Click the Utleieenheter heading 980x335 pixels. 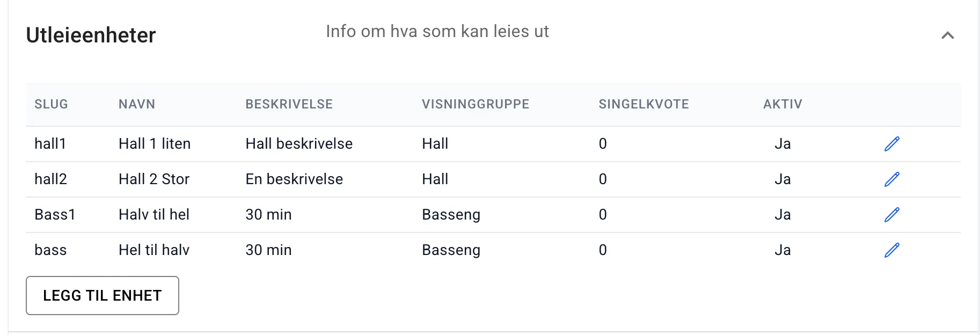(91, 34)
